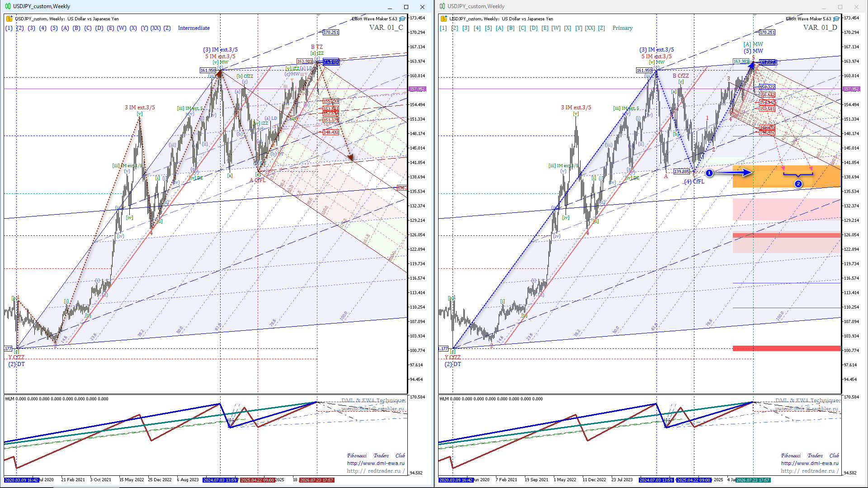Click the symbol dollar icon in left chart

pos(9,19)
